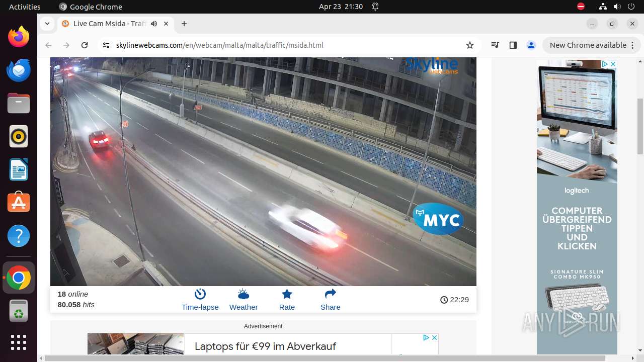644x362 pixels.
Task: View site information icon in address bar
Action: tap(106, 45)
